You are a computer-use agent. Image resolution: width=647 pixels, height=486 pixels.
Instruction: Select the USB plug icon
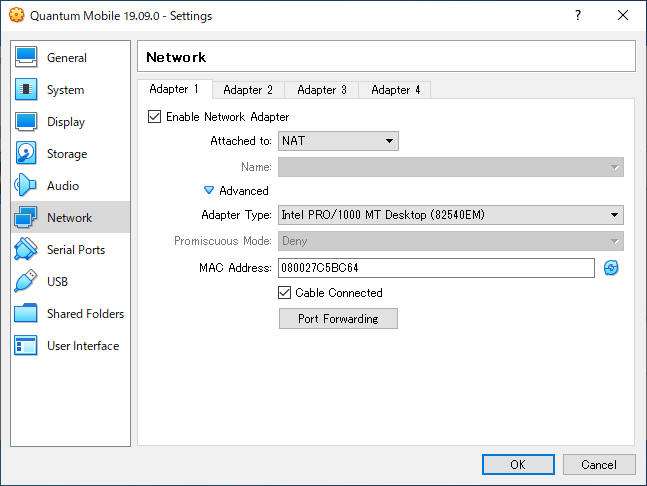point(26,281)
